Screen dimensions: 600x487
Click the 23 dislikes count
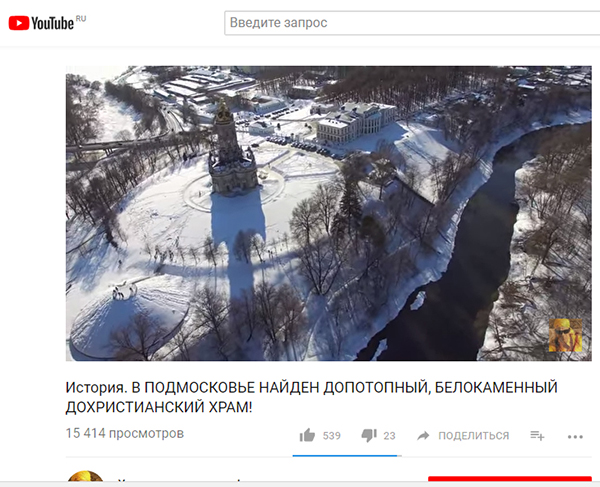(389, 436)
